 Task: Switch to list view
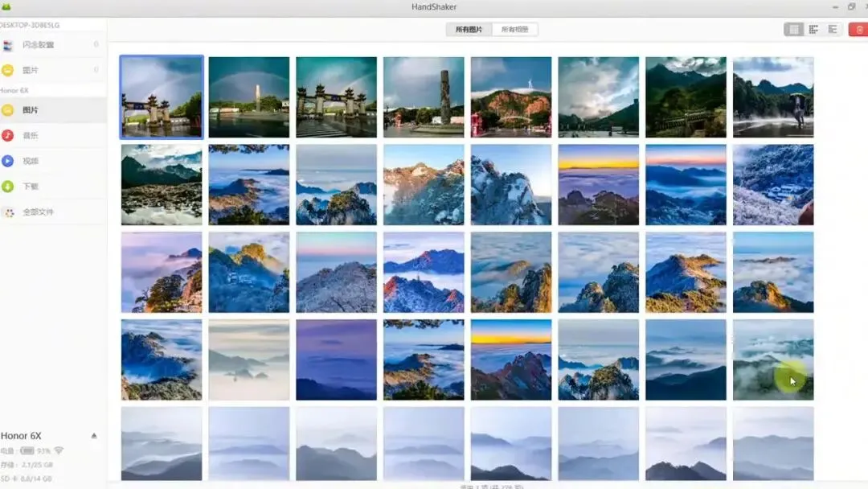click(x=833, y=29)
